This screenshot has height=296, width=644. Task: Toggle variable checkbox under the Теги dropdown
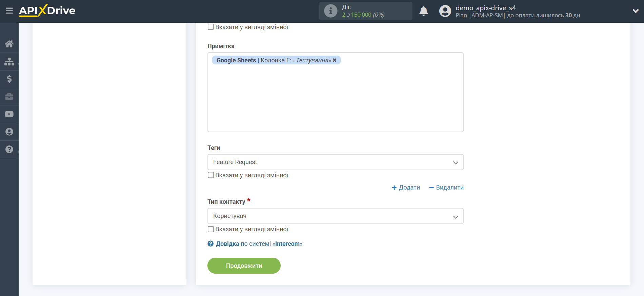pyautogui.click(x=211, y=175)
